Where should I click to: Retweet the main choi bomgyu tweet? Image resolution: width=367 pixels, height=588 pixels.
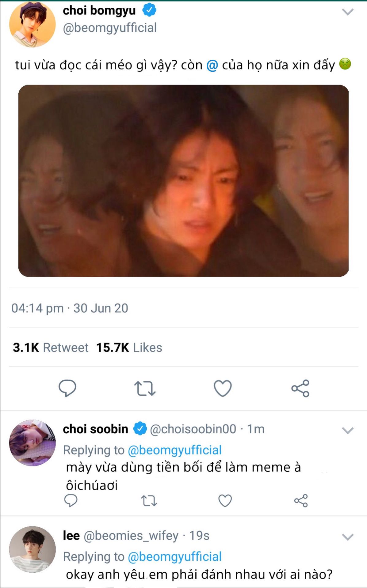(145, 388)
